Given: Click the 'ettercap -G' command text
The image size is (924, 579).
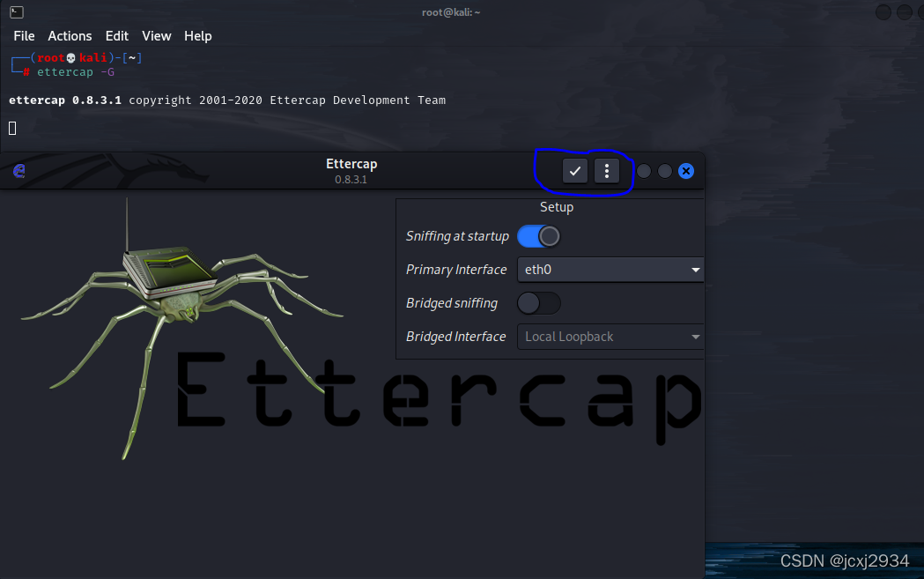Looking at the screenshot, I should click(76, 72).
